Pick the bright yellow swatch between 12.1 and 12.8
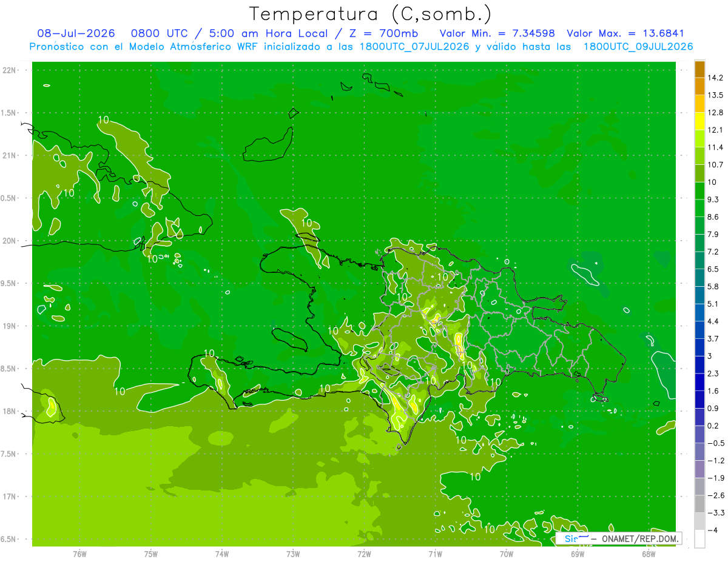 (x=699, y=121)
